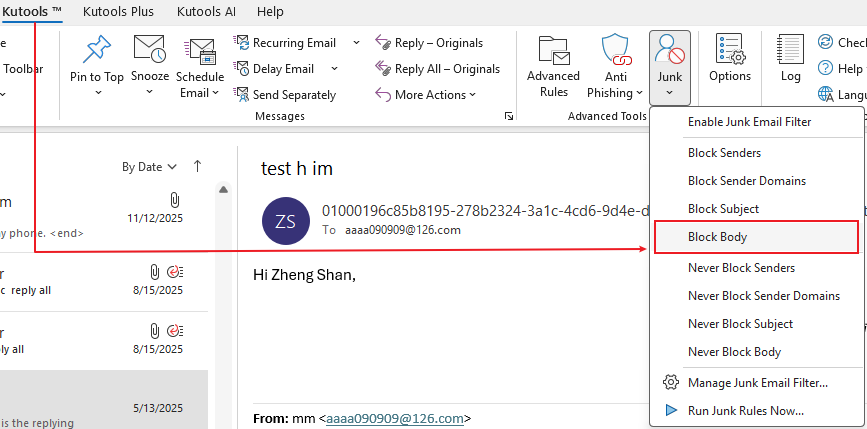Choose Enable Junk Email Filter
This screenshot has width=867, height=429.
749,122
